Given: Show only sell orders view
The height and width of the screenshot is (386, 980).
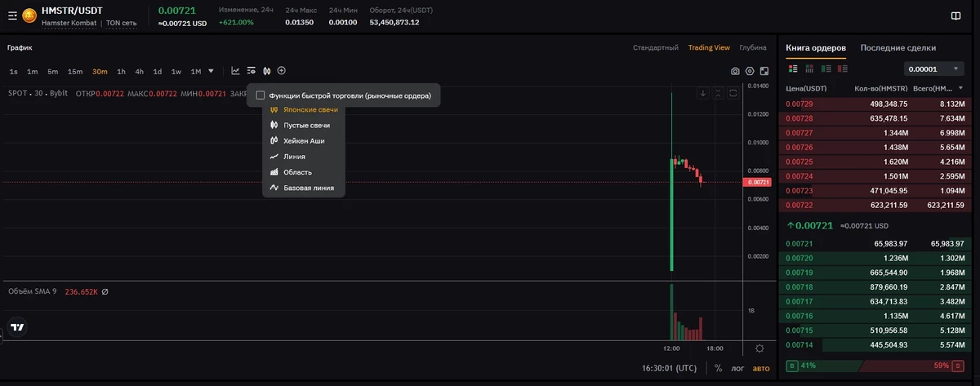Looking at the screenshot, I should coord(843,69).
